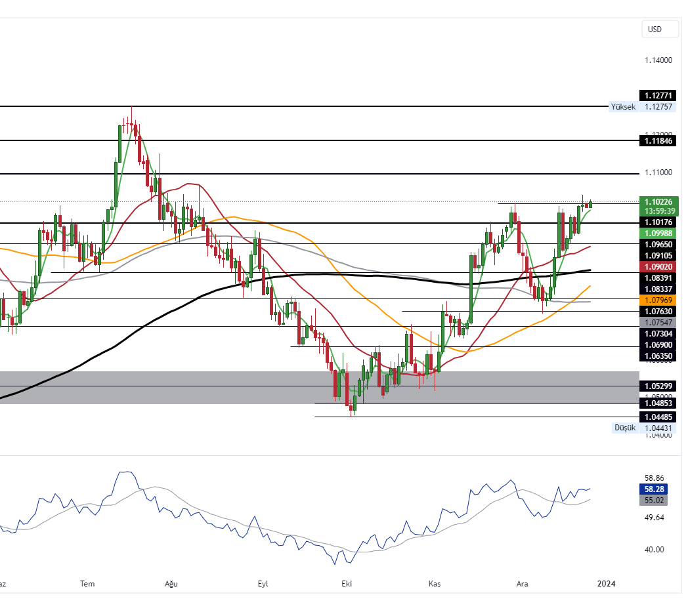This screenshot has width=688, height=616.
Task: Select the 1.12771 horizontal line price tag
Action: coord(659,96)
